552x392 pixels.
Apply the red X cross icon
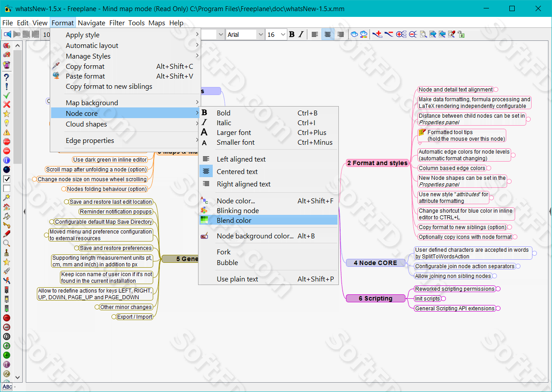point(7,105)
